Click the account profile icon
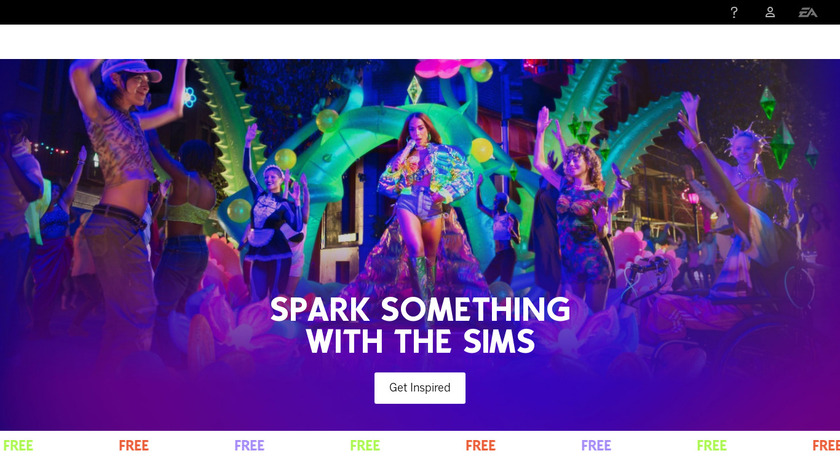Screen dimensions: 840x472 tap(770, 12)
